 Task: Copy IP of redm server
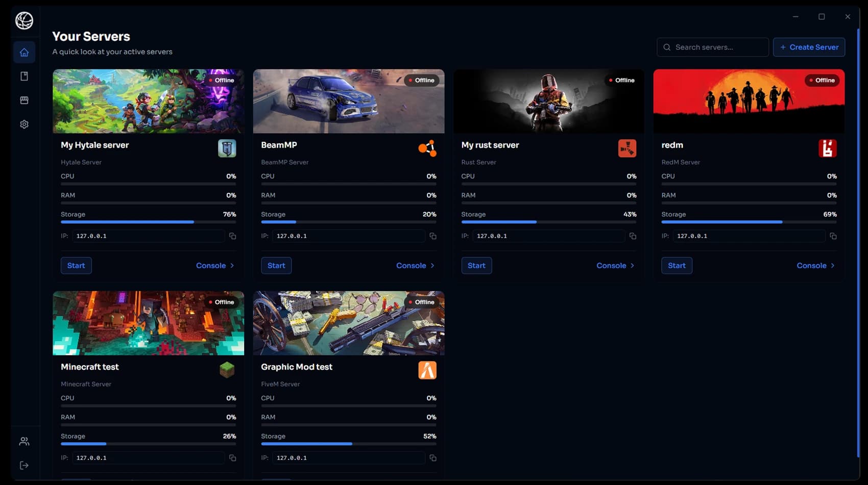point(833,236)
